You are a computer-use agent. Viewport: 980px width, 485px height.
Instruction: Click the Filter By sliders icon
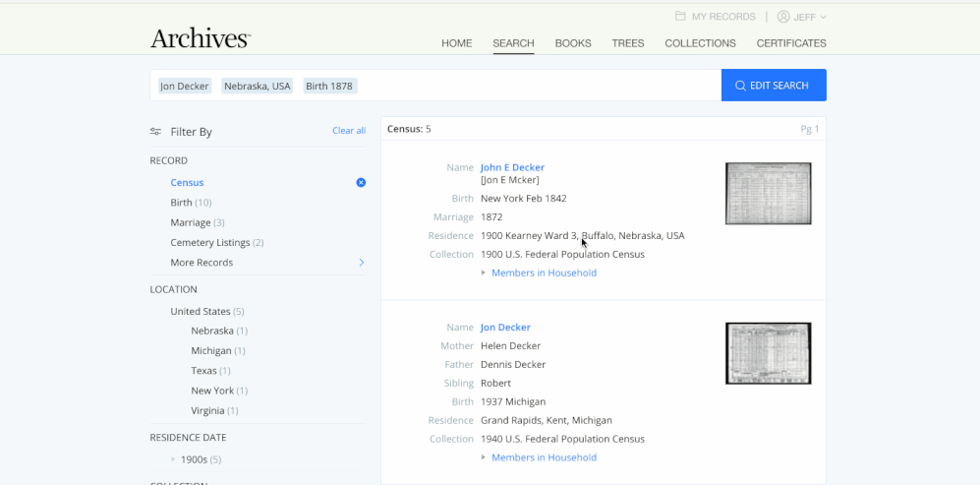155,132
